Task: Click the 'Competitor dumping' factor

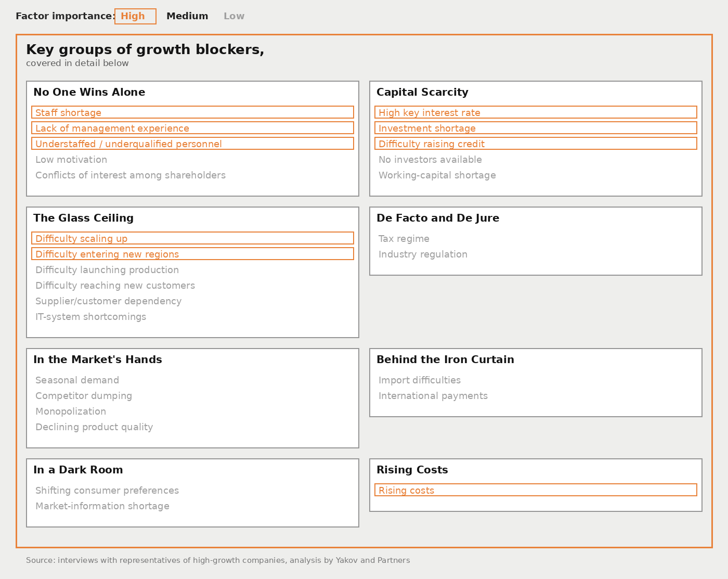Action: tap(84, 396)
